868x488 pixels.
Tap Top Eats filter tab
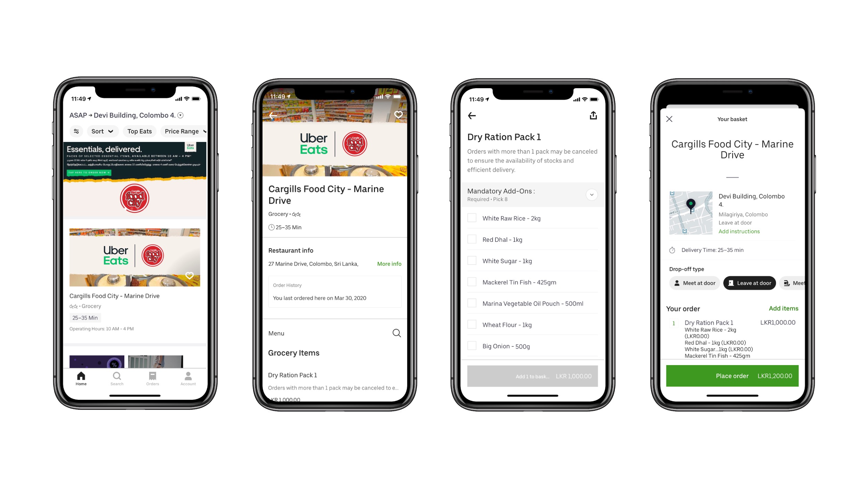click(x=140, y=131)
